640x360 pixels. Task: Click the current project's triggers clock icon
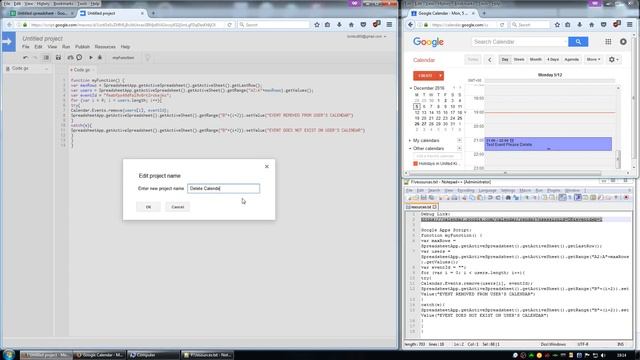tap(79, 58)
